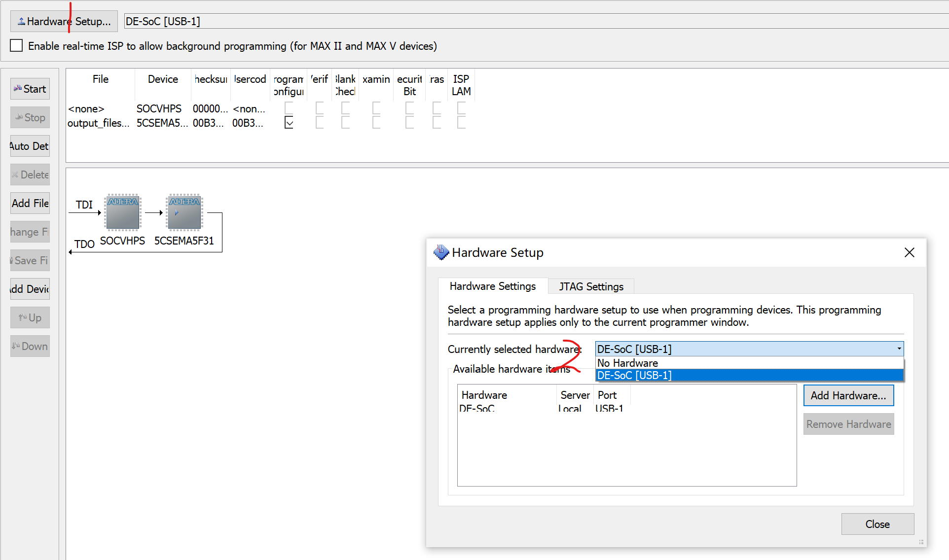Toggle Program/Configure checkbox for output_files row

(x=289, y=123)
